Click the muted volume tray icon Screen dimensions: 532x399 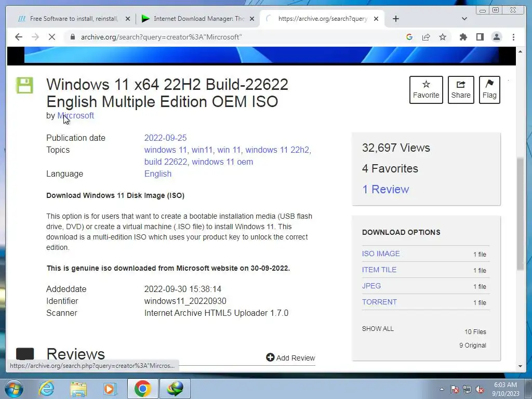click(x=480, y=389)
